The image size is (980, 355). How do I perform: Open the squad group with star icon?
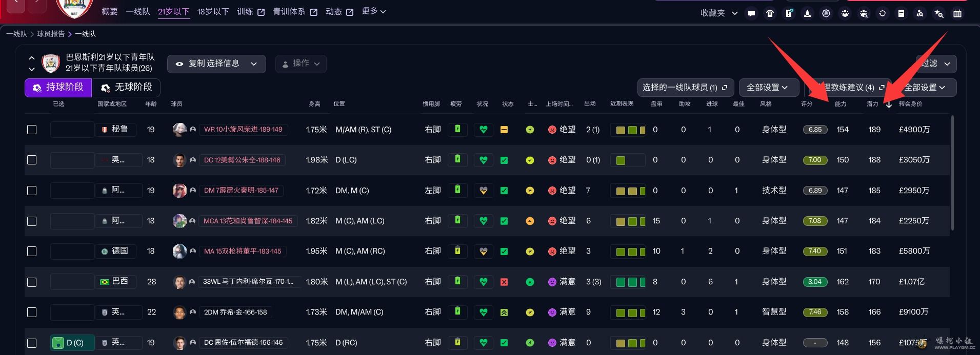(x=864, y=14)
